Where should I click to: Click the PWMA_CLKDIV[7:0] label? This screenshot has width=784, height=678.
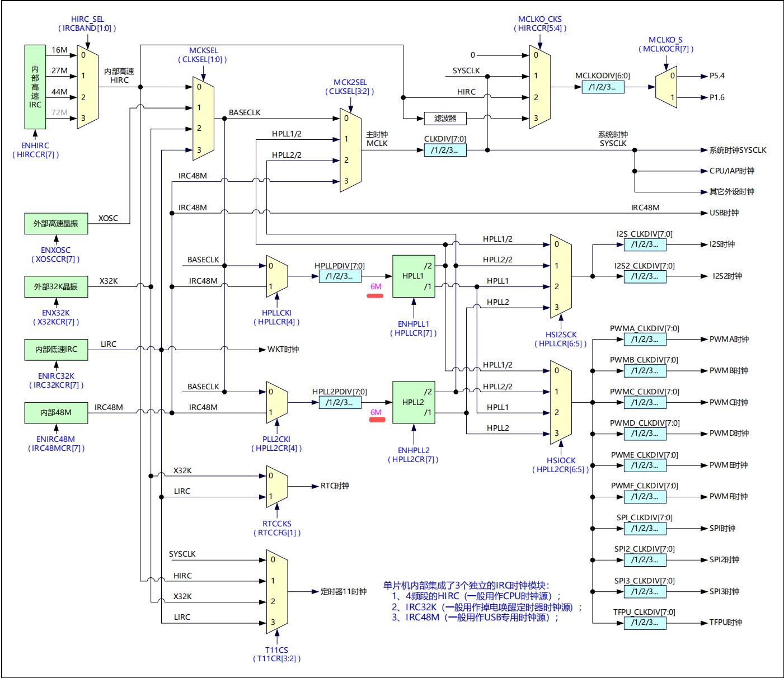pos(645,328)
